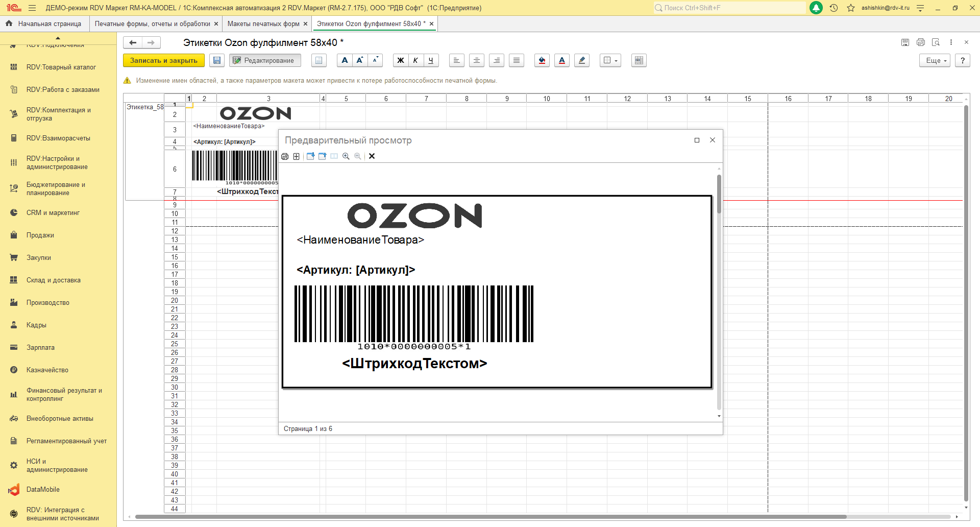Open the cell properties sheet icon

319,60
